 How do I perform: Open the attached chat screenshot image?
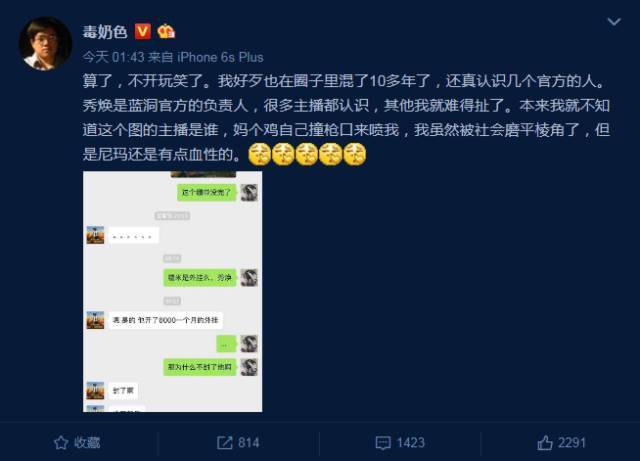173,292
